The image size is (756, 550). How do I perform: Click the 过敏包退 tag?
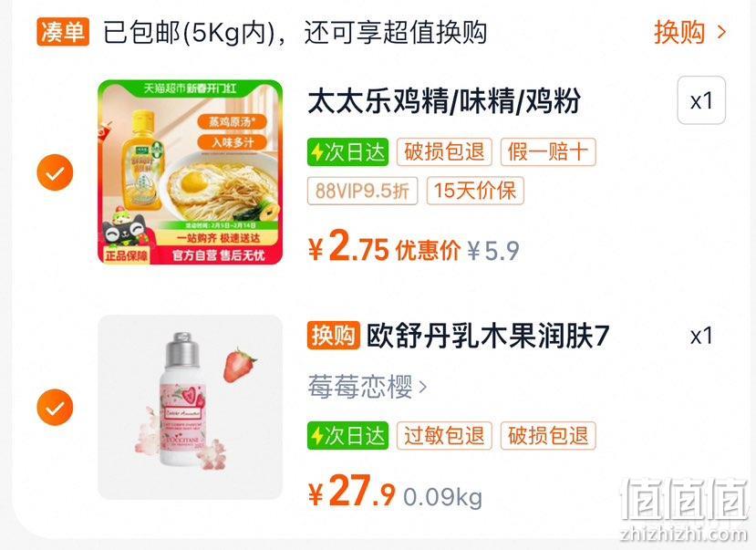pos(444,436)
